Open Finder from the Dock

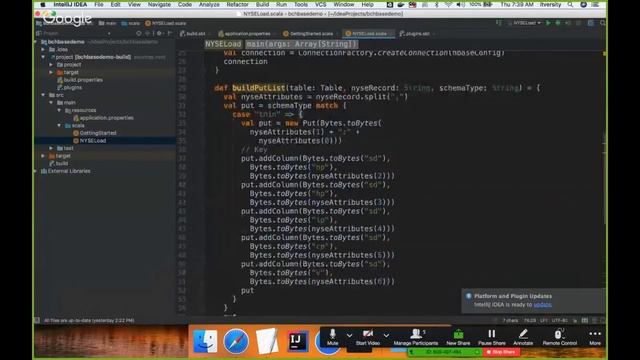click(x=205, y=341)
